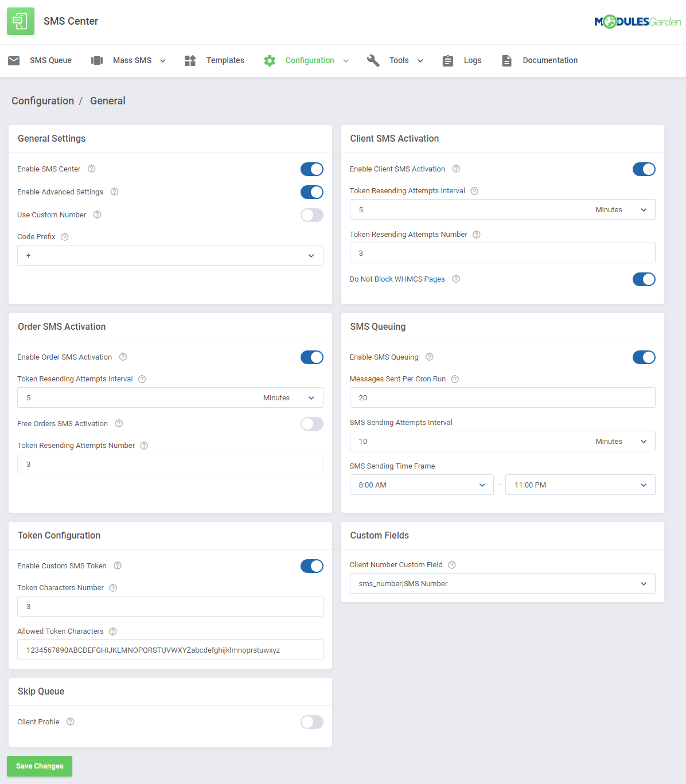Click help icon next to Code Prefix

pos(65,237)
